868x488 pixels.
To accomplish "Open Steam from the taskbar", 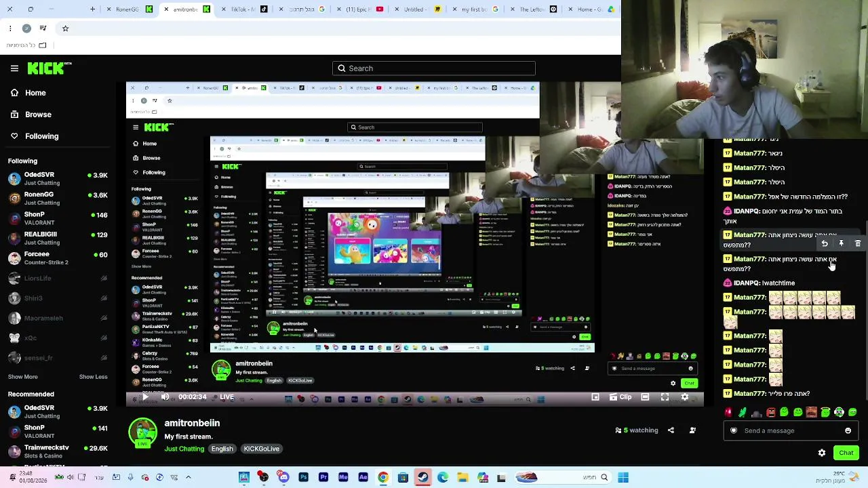I will (422, 478).
